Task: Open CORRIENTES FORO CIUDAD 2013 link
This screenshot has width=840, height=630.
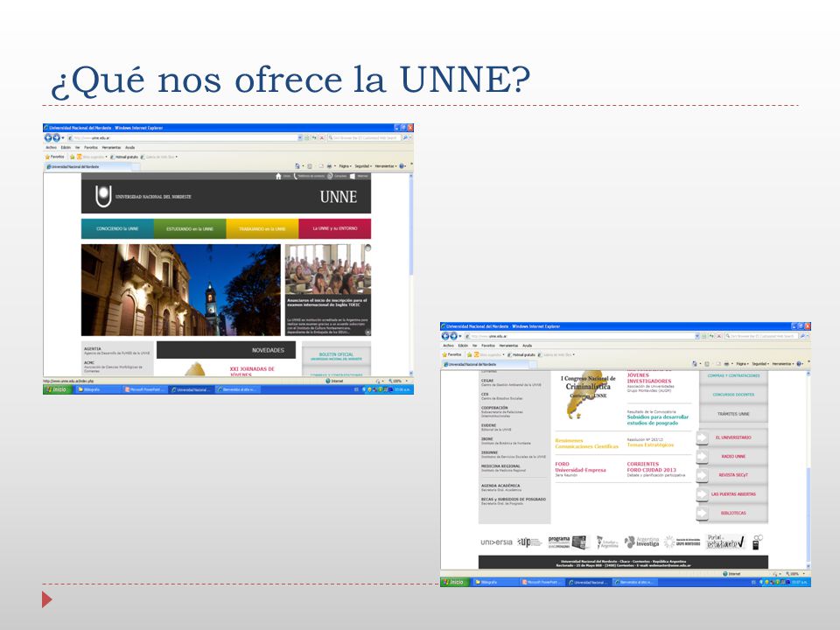Action: point(651,467)
